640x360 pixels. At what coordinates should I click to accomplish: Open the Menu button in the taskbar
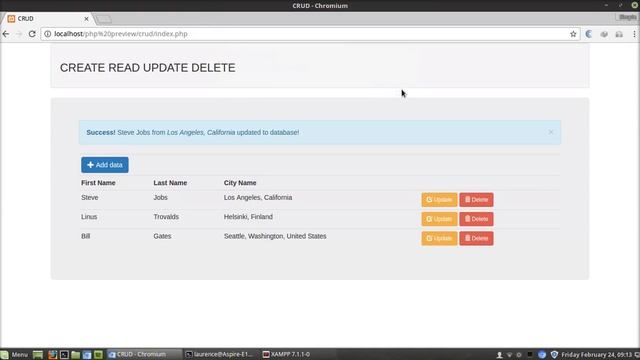pyautogui.click(x=15, y=355)
